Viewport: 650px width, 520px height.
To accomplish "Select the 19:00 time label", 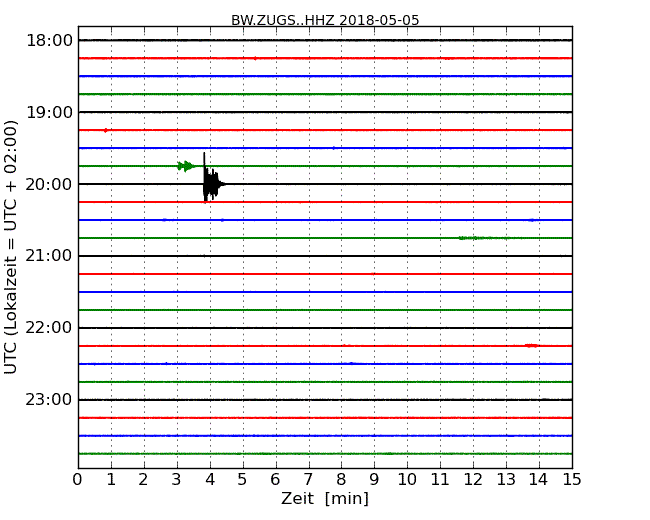I will click(49, 112).
